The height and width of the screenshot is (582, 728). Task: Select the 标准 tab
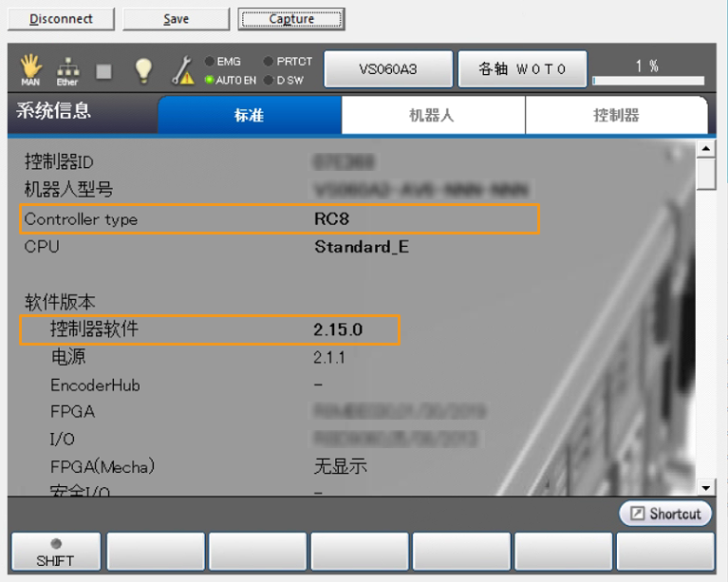coord(250,115)
